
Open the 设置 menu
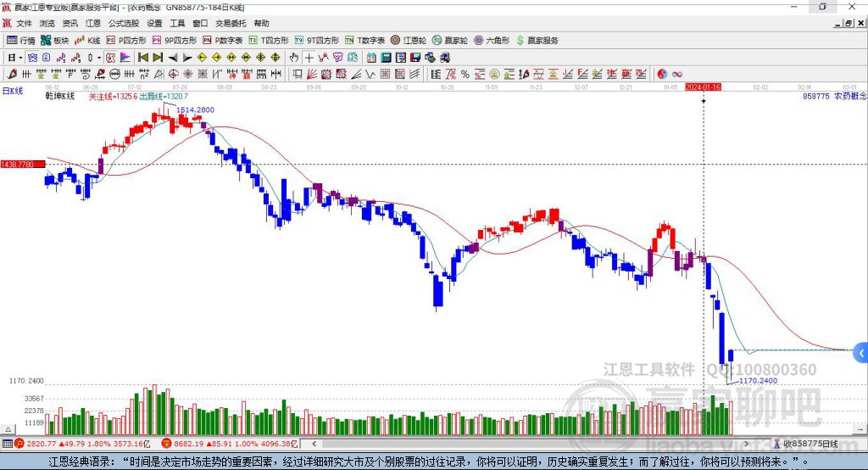154,23
